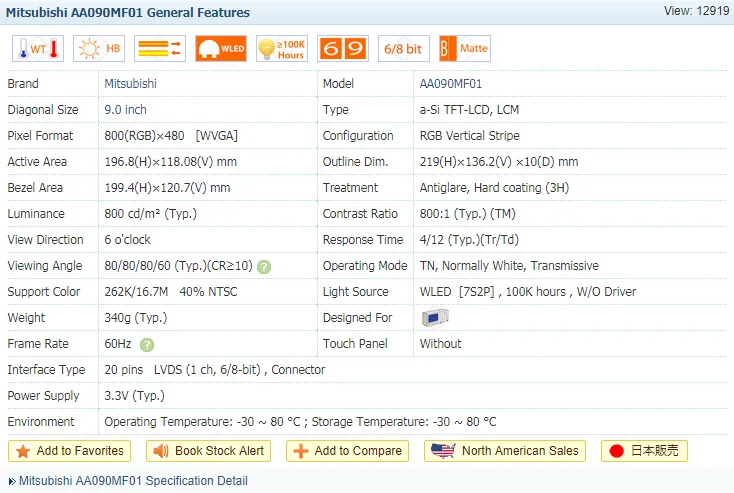Viewport: 734px width, 493px height.
Task: Click the Matte surface icon
Action: click(465, 48)
